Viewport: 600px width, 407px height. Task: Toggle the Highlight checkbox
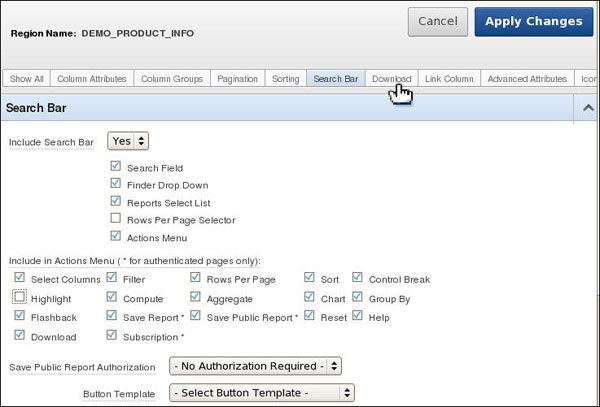point(20,298)
